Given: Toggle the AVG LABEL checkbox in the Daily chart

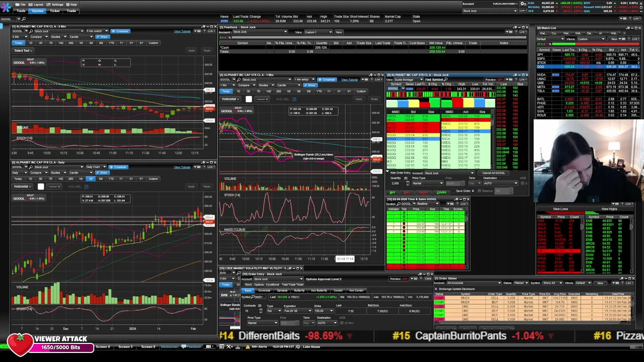Looking at the screenshot, I should pos(86,187).
